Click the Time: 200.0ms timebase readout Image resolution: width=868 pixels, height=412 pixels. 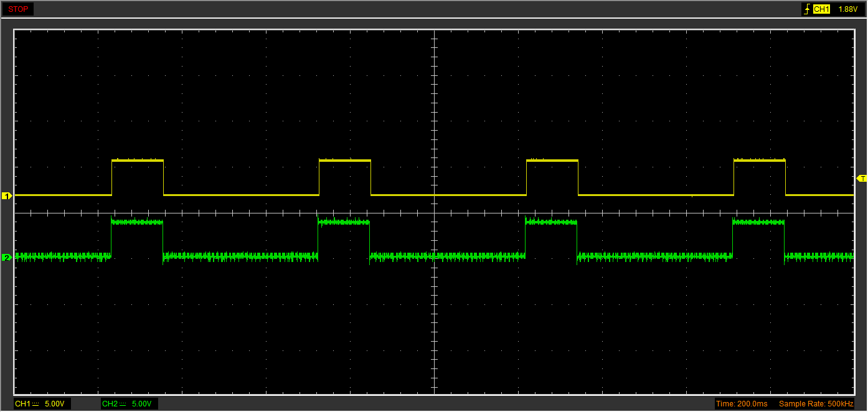(x=742, y=405)
